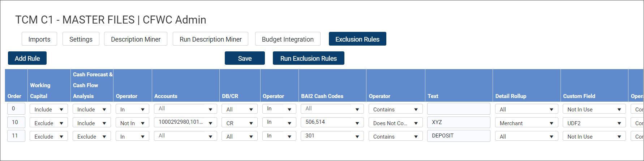
Task: Open the Description Miner tab
Action: click(136, 39)
